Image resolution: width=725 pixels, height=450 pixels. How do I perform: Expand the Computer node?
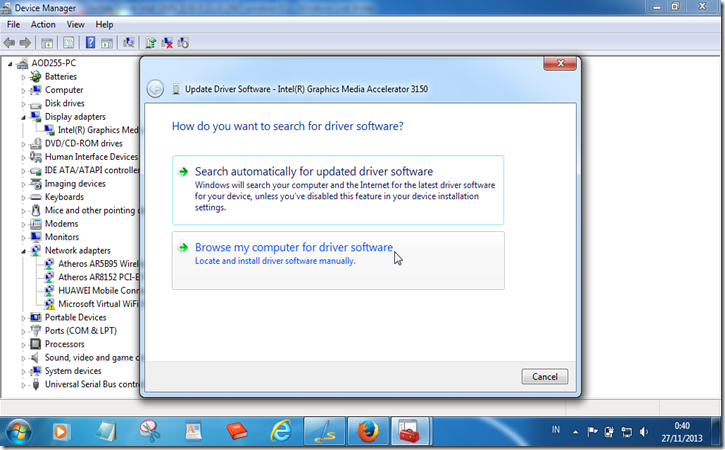(23, 91)
